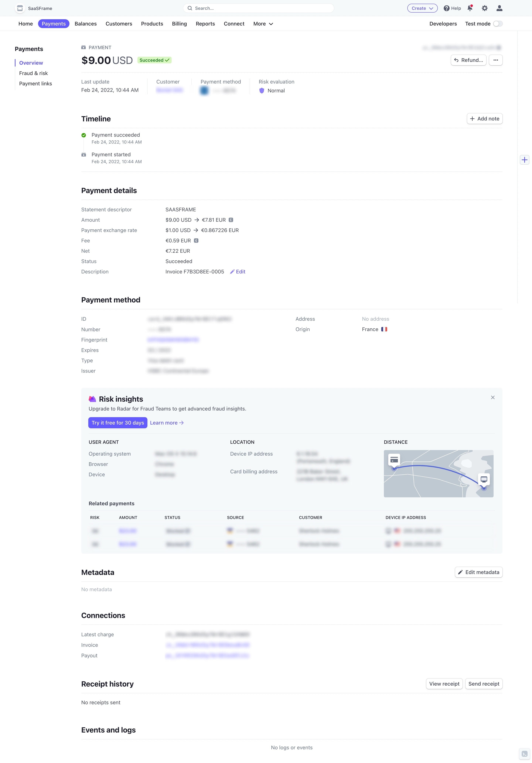The width and height of the screenshot is (532, 763).
Task: Select Payment links in sidebar
Action: click(x=35, y=83)
